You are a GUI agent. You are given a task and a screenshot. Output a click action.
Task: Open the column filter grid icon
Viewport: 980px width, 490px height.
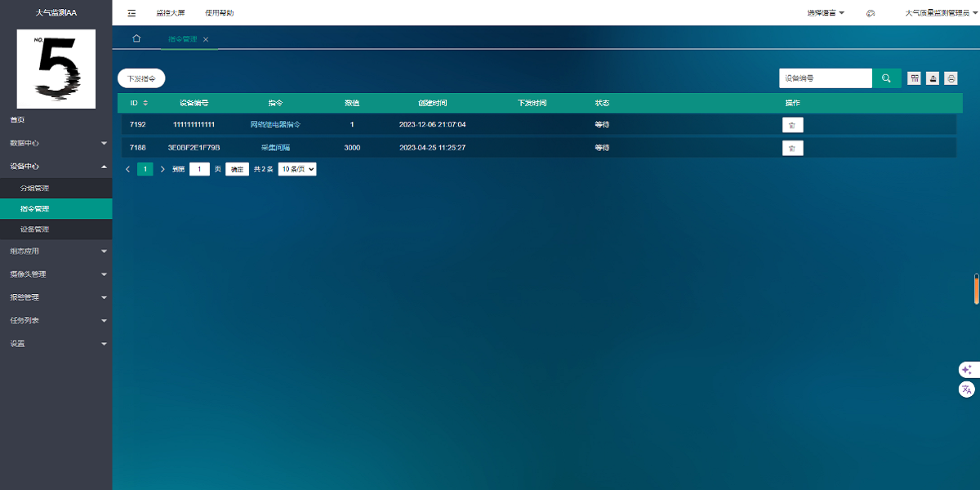coord(915,78)
